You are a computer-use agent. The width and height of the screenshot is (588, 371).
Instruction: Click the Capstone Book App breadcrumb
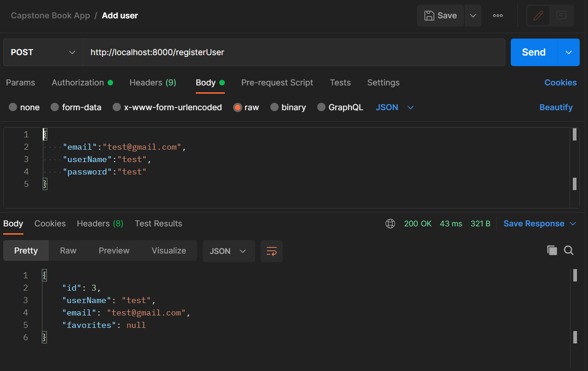tap(51, 16)
